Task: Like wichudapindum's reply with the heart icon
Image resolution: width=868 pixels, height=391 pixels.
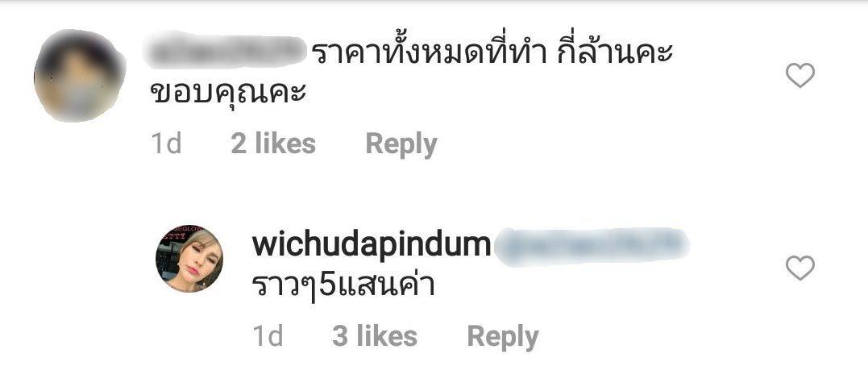Action: coord(800,268)
